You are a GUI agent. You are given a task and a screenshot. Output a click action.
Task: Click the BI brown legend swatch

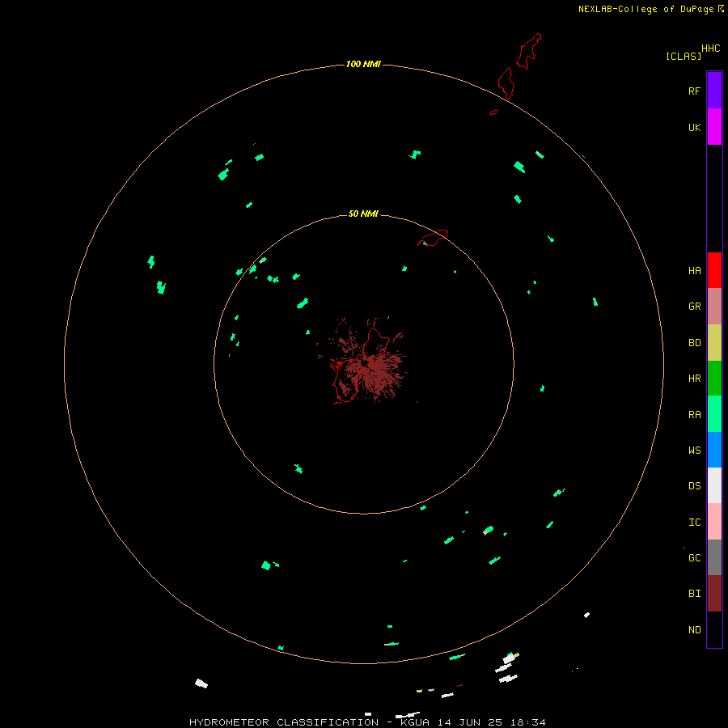point(714,594)
